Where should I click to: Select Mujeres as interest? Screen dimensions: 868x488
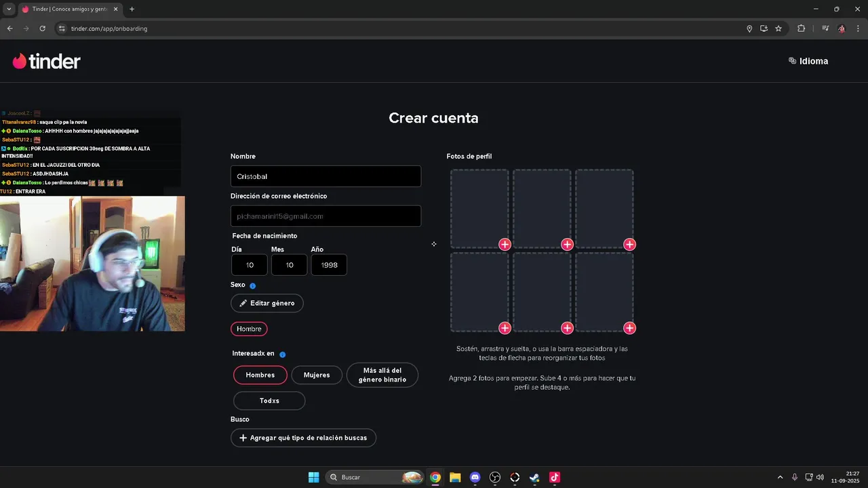pos(317,375)
